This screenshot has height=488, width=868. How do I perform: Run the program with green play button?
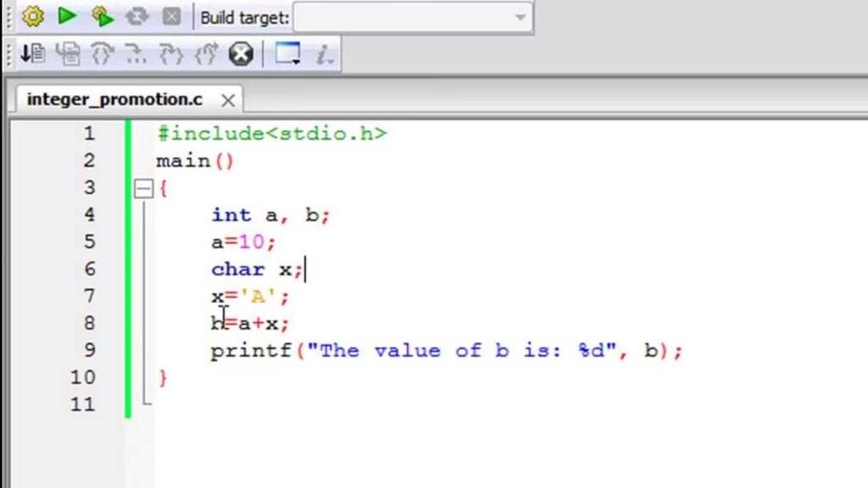[67, 16]
